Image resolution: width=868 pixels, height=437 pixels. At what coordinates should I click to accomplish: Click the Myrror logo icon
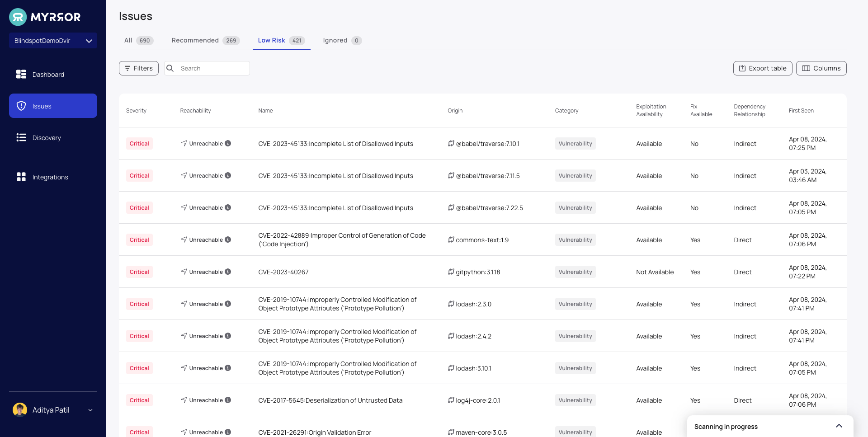(x=18, y=17)
